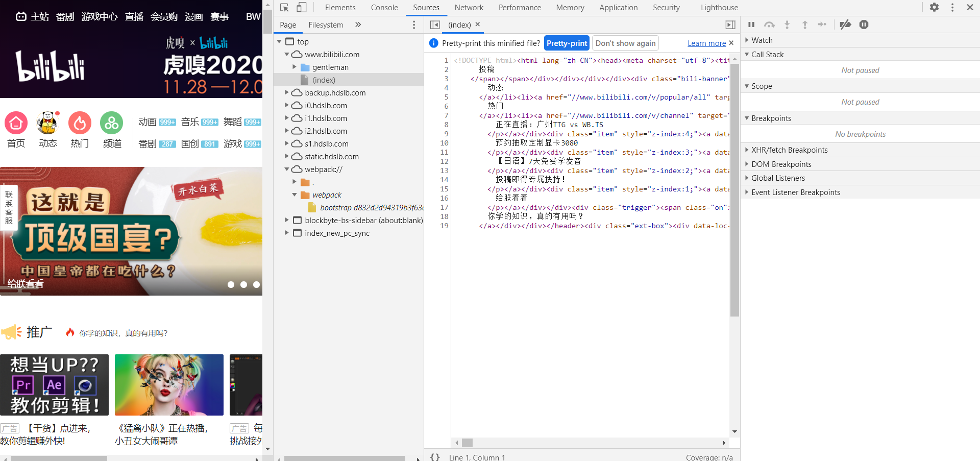
Task: Switch to the Memory tab
Action: pyautogui.click(x=570, y=8)
